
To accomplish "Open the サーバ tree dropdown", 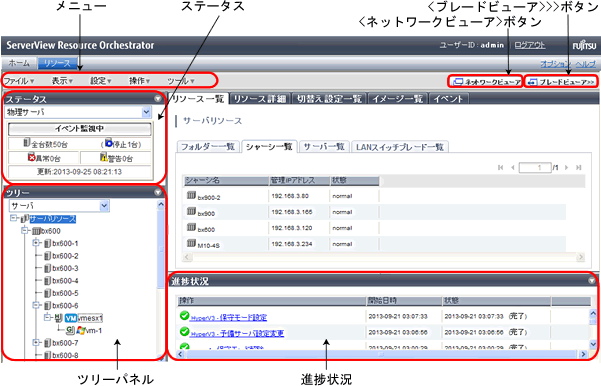I will [104, 206].
